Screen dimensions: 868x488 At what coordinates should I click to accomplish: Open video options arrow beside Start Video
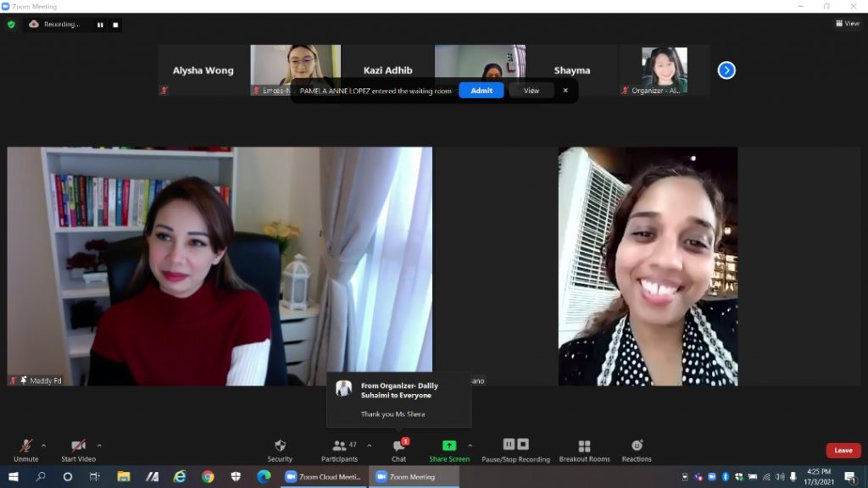pos(100,446)
